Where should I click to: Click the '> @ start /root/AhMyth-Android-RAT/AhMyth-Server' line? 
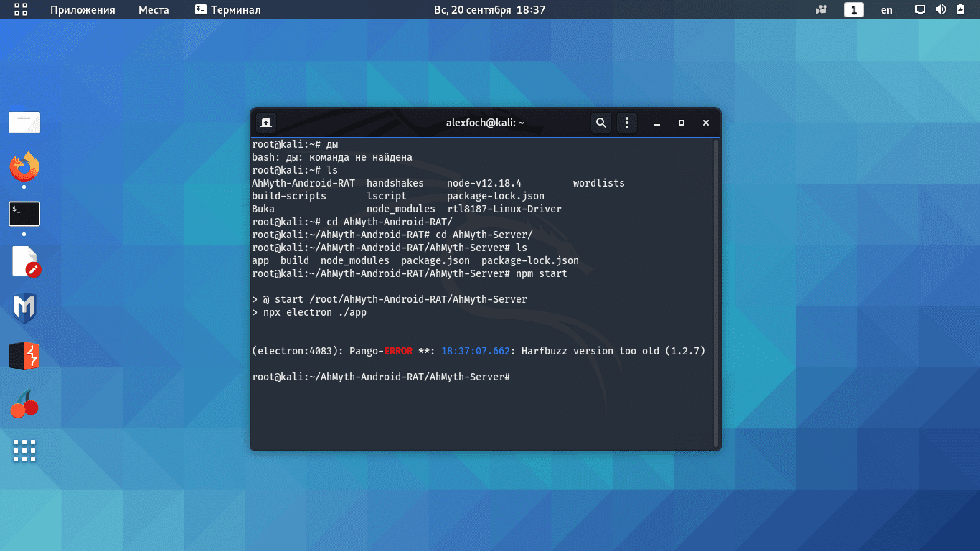click(x=390, y=299)
